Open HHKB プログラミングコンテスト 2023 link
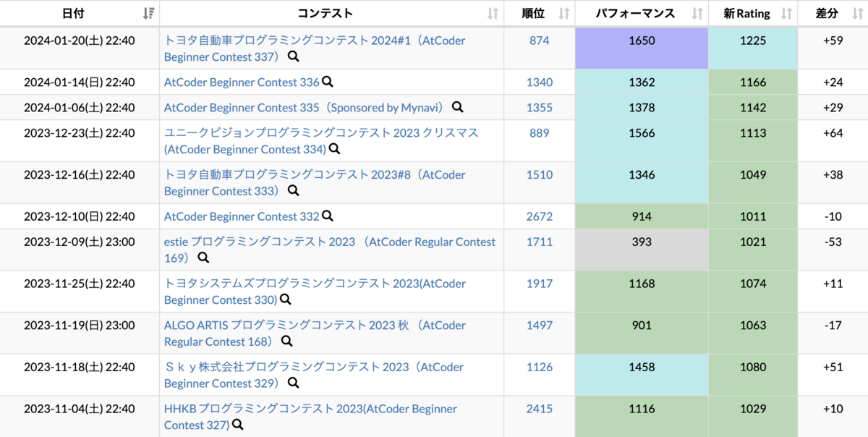Image resolution: width=868 pixels, height=437 pixels. click(x=310, y=417)
